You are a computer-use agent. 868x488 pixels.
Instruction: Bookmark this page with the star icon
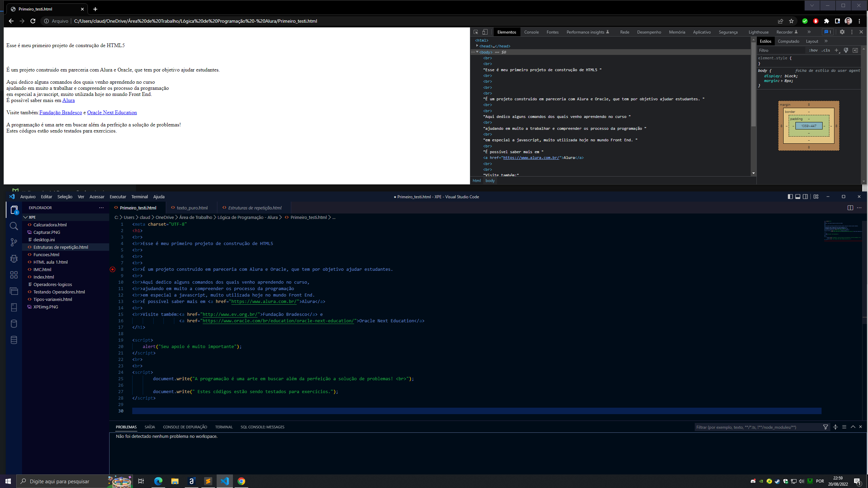coord(791,21)
